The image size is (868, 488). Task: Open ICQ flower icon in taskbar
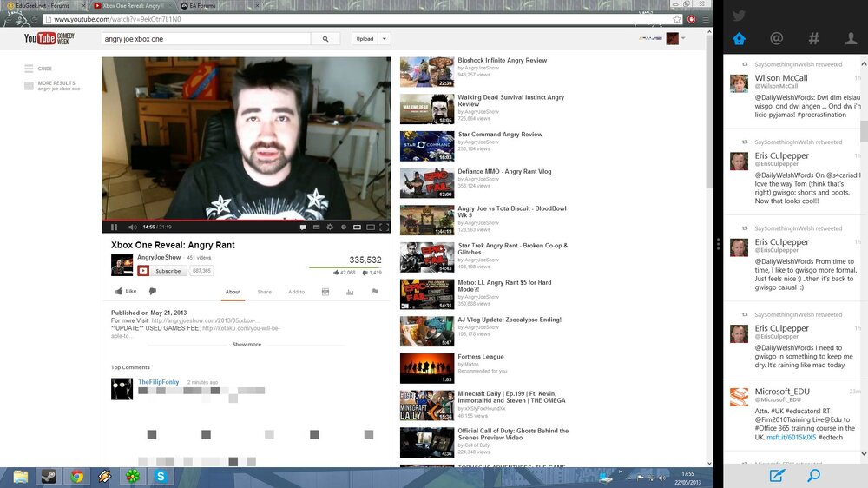coord(132,477)
